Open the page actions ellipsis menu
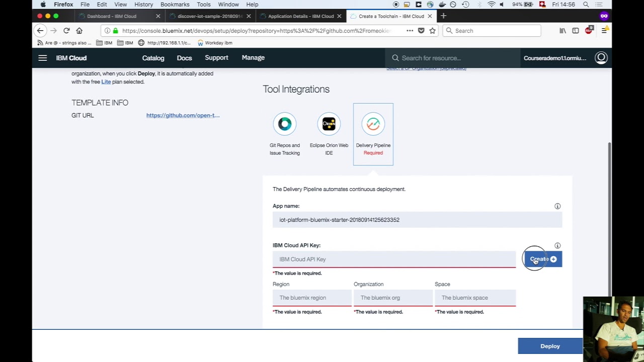The height and width of the screenshot is (362, 644). [x=410, y=31]
